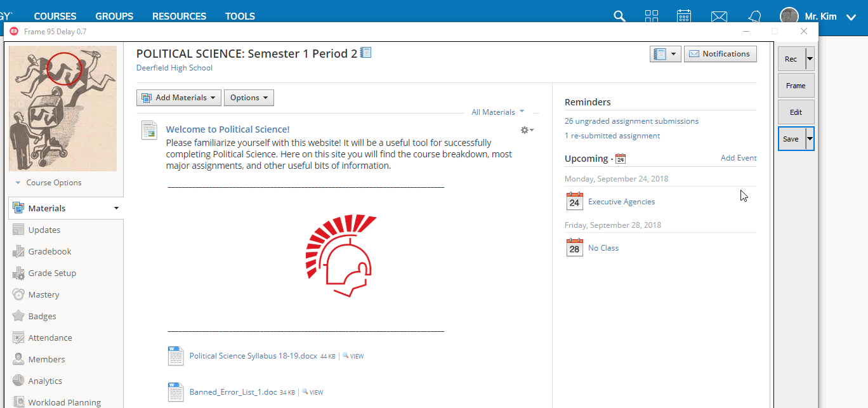Open the All Materials filter dropdown
Image resolution: width=868 pixels, height=408 pixels.
[x=497, y=112]
